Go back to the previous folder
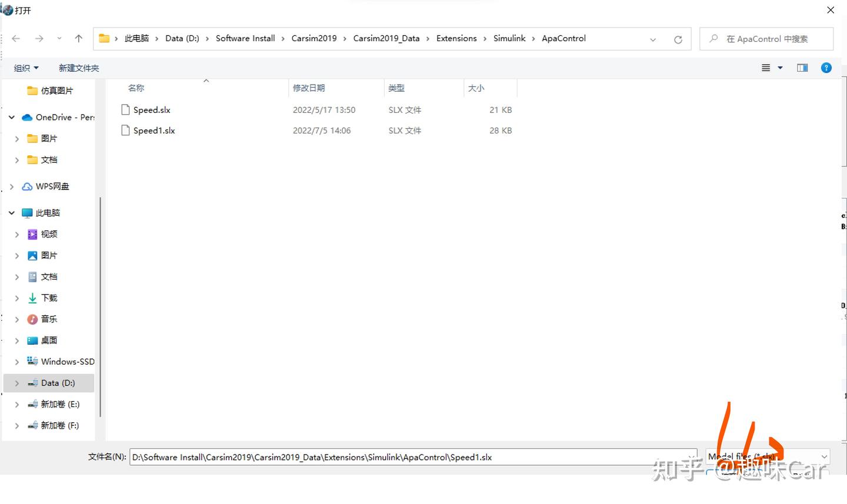The height and width of the screenshot is (504, 847). tap(16, 39)
